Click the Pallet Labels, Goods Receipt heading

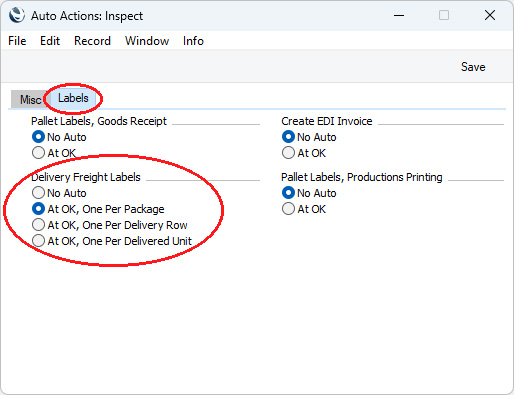tap(99, 121)
